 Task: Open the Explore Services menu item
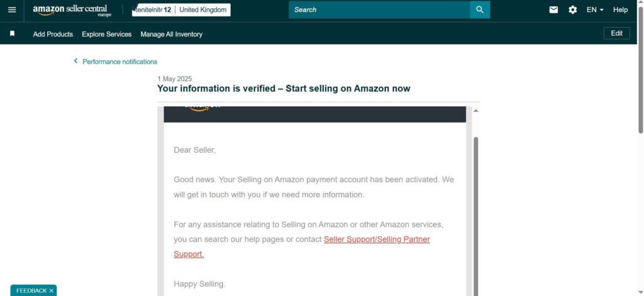pos(107,34)
